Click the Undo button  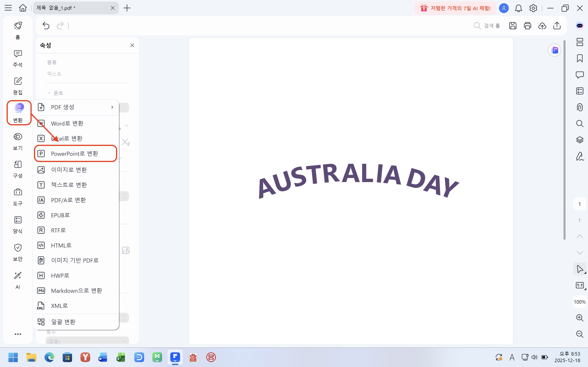point(46,26)
